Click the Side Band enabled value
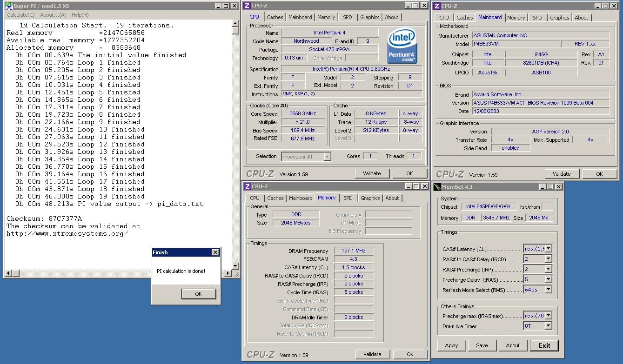This screenshot has width=623, height=364. click(x=510, y=148)
